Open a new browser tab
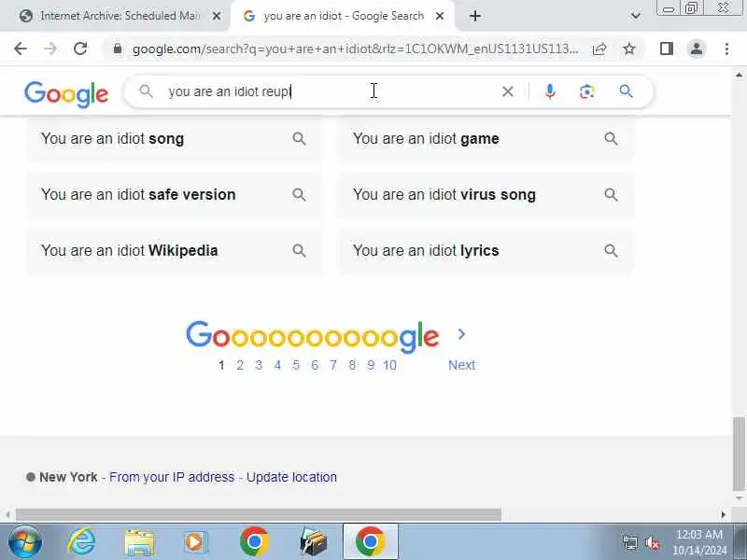This screenshot has height=560, width=747. coord(475,16)
